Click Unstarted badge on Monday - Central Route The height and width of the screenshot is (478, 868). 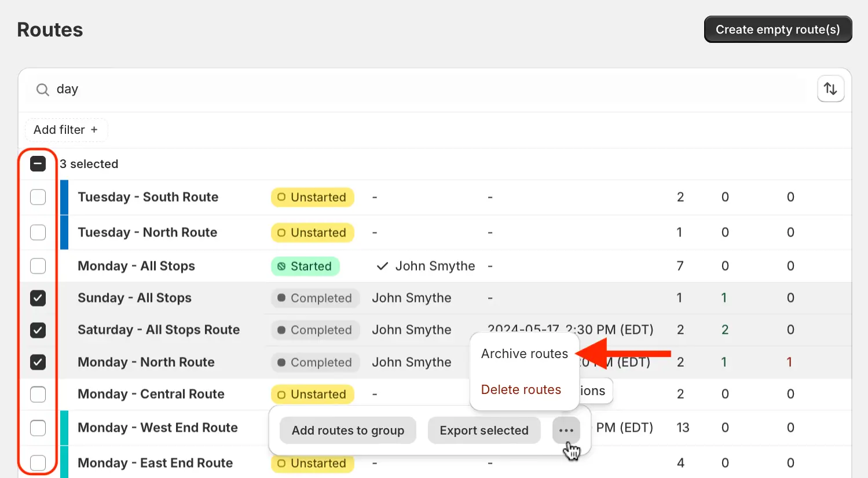[312, 395]
